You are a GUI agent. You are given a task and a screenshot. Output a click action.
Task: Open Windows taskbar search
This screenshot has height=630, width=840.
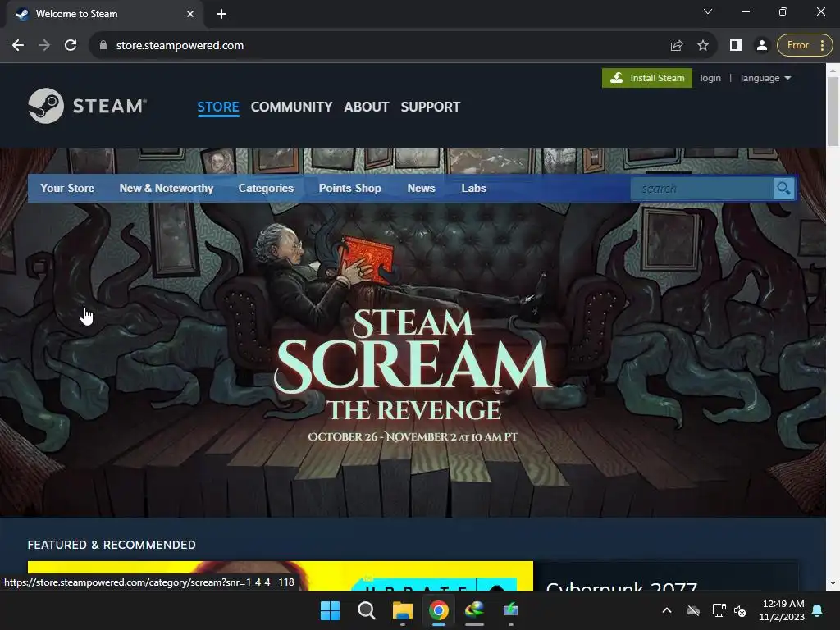pos(367,610)
